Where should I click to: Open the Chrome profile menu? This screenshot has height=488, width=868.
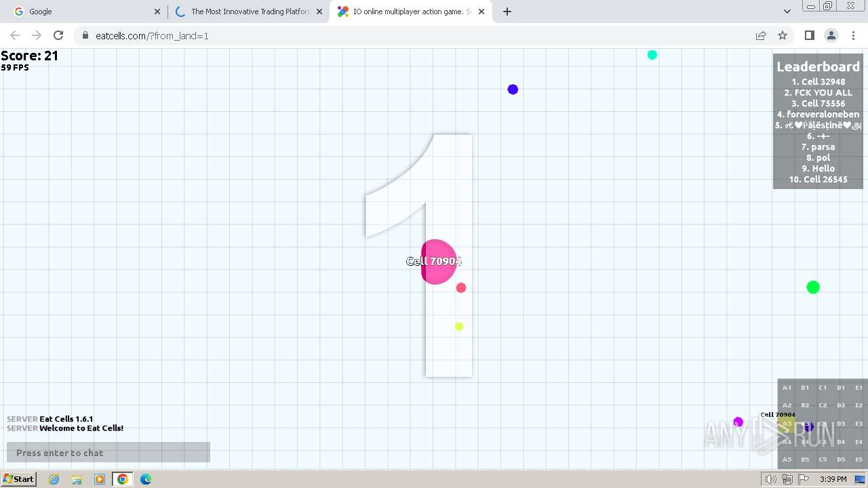831,35
